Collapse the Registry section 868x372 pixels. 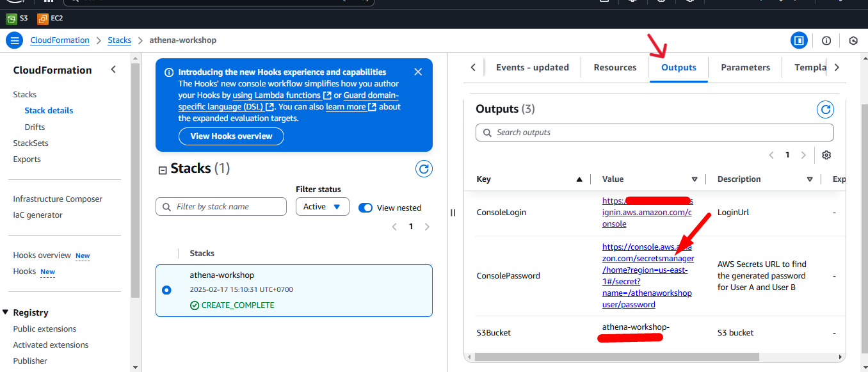[x=6, y=312]
